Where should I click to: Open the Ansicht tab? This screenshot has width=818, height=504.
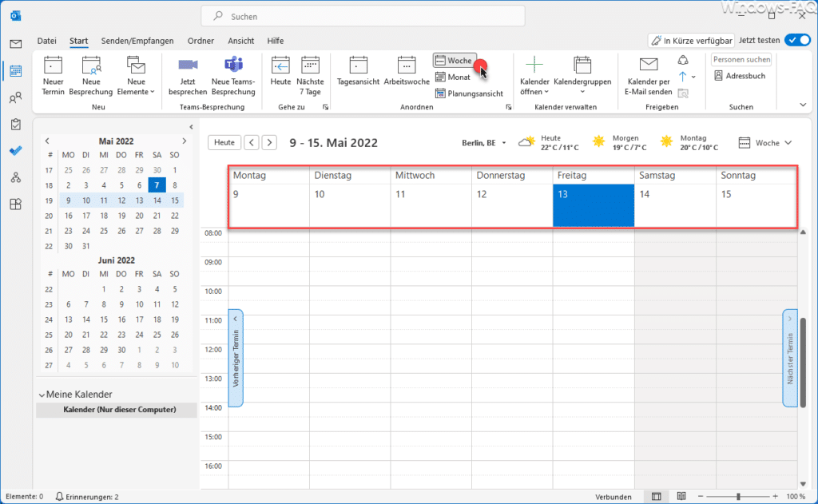coord(241,41)
